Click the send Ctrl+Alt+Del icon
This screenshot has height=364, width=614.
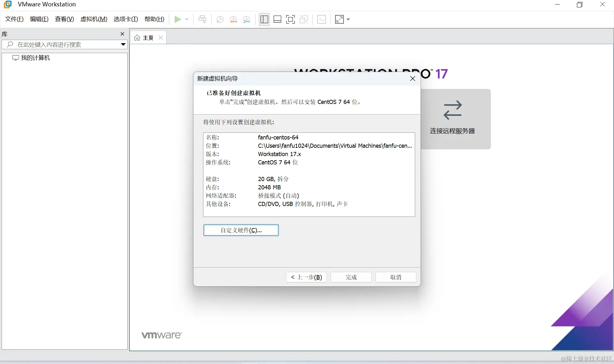point(202,20)
